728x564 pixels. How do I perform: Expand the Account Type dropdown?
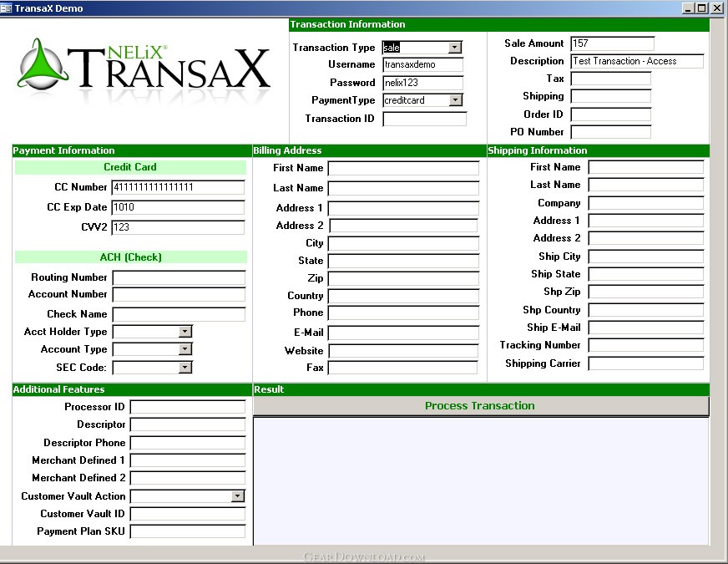185,349
